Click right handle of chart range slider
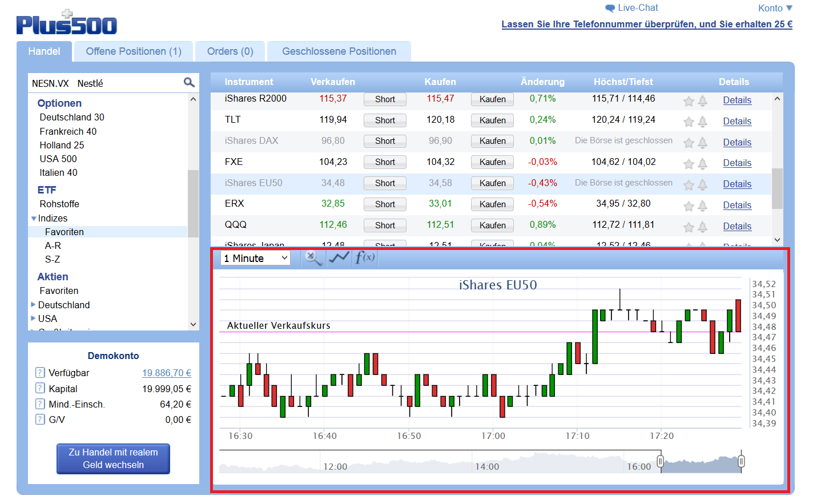Screen dimensions: 817x504 tap(741, 461)
